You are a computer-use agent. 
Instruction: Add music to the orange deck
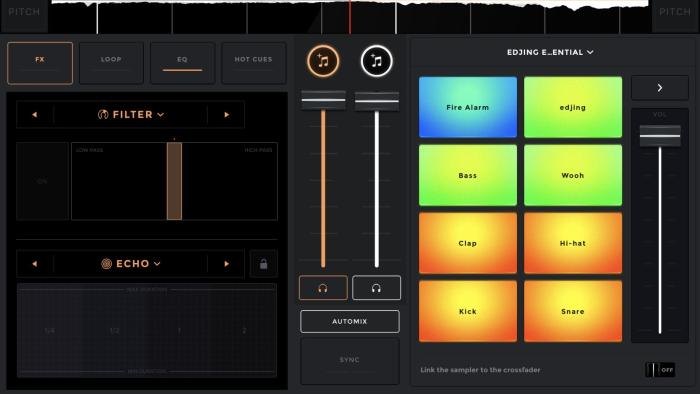click(x=323, y=61)
